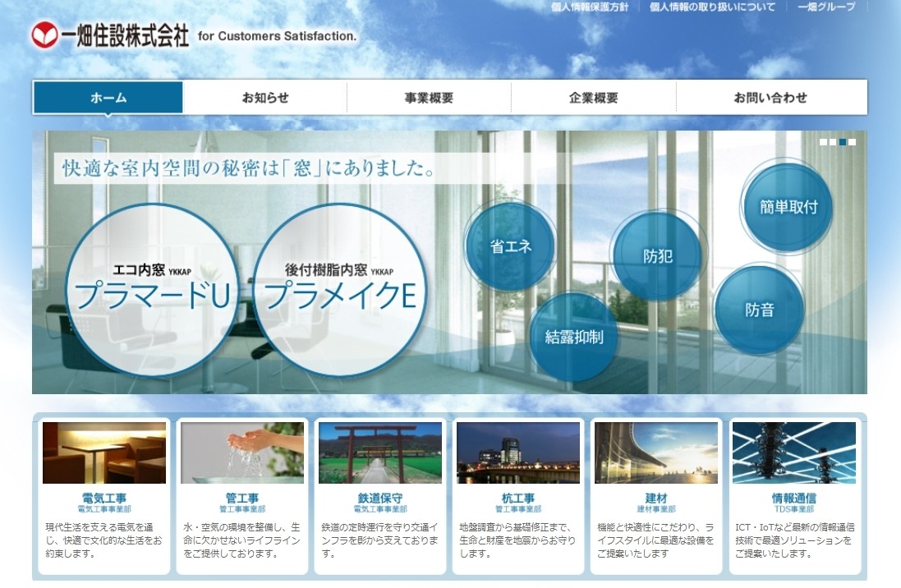Open the 事業概要 menu item
The image size is (901, 588).
(429, 98)
